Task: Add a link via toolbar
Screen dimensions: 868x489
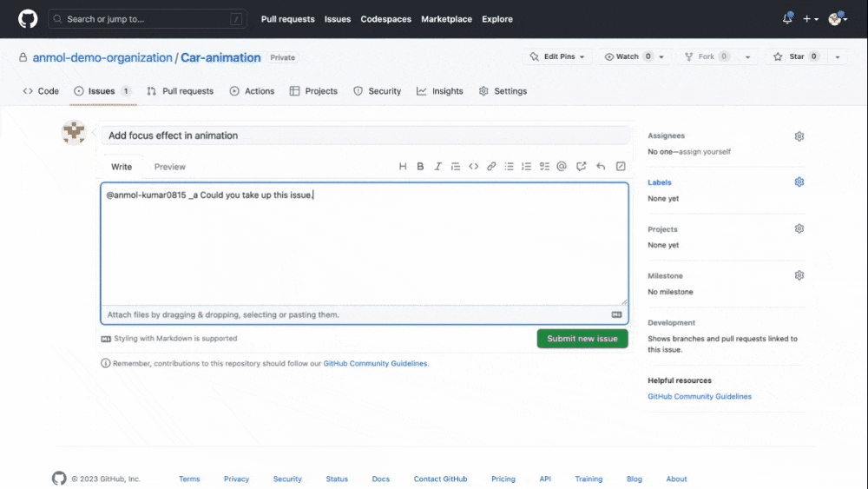Action: [491, 166]
